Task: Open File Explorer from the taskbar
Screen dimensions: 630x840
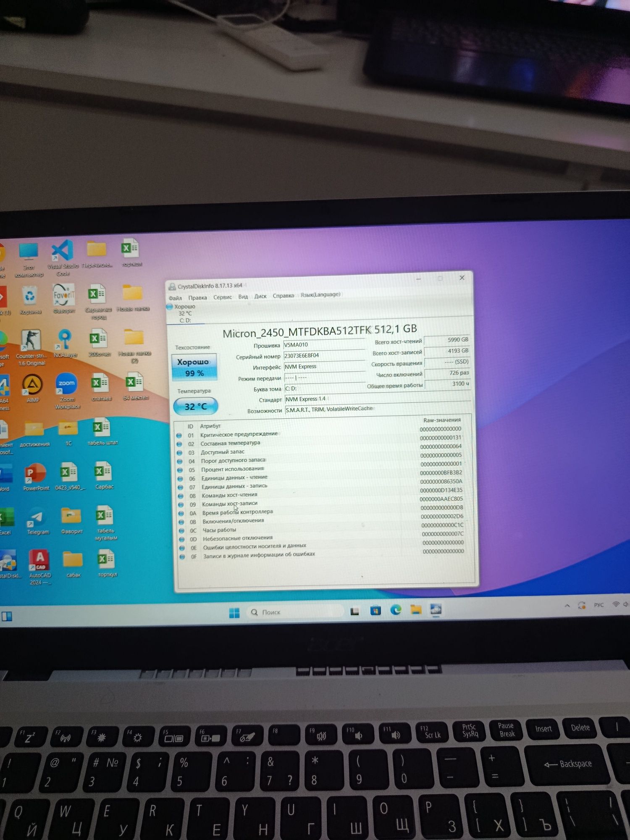Action: click(416, 609)
